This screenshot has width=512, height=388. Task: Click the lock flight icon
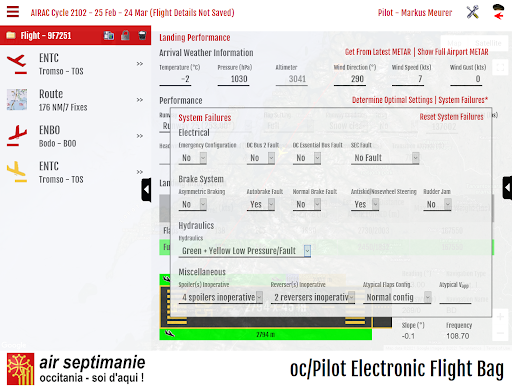(125, 35)
